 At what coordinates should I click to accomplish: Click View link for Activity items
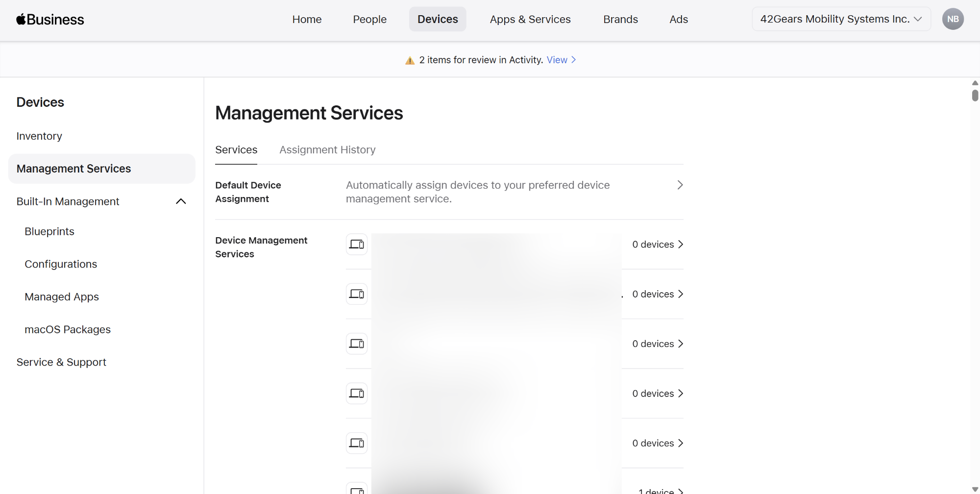(x=562, y=60)
